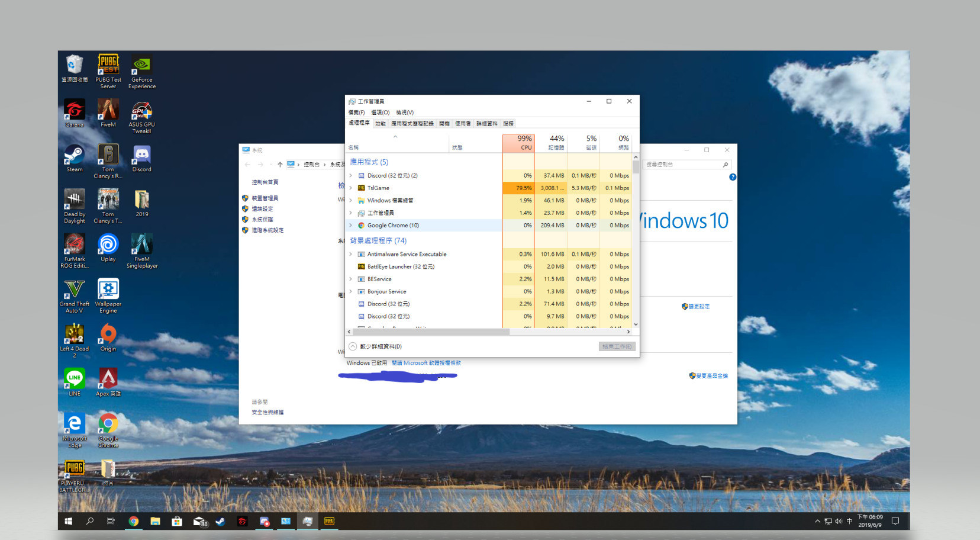Click the 結束工作(E) button
This screenshot has height=540, width=980.
(x=617, y=346)
